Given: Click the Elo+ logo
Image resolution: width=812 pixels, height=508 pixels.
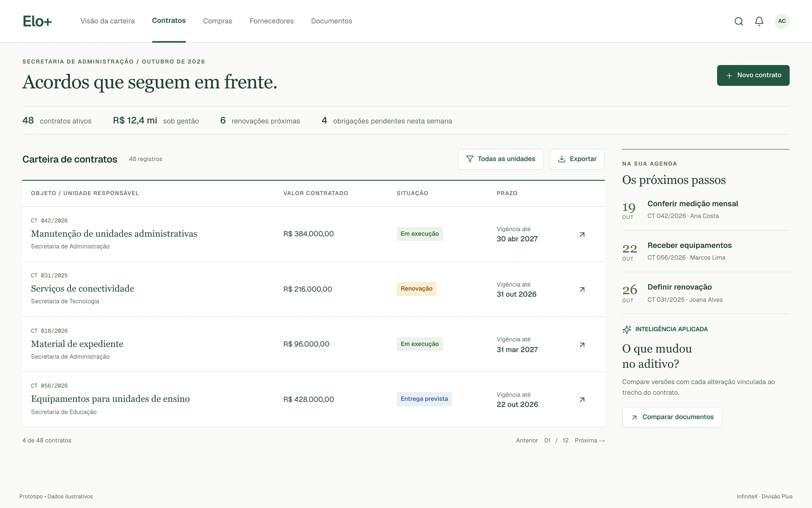Looking at the screenshot, I should click(x=37, y=21).
